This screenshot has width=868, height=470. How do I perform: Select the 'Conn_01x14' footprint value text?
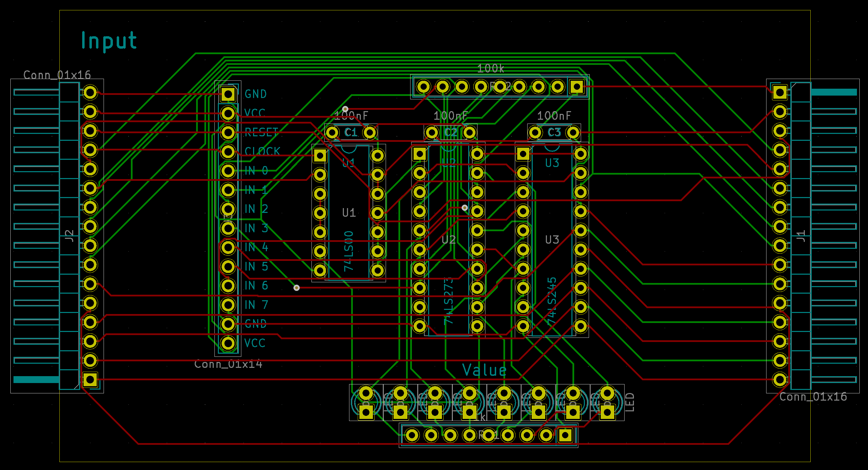tap(228, 364)
